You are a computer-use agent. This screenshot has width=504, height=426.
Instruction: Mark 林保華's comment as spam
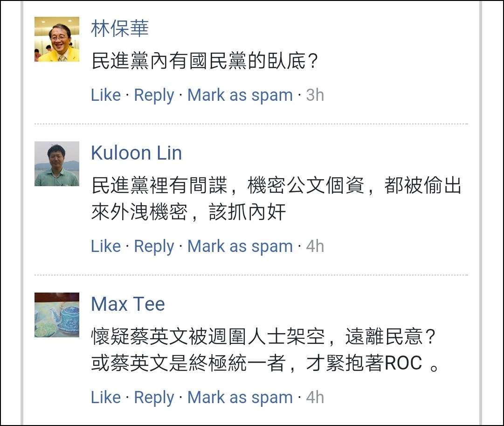240,95
